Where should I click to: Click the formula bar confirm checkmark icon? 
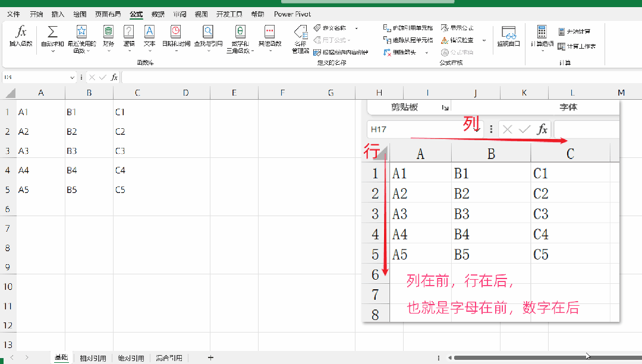(x=103, y=77)
